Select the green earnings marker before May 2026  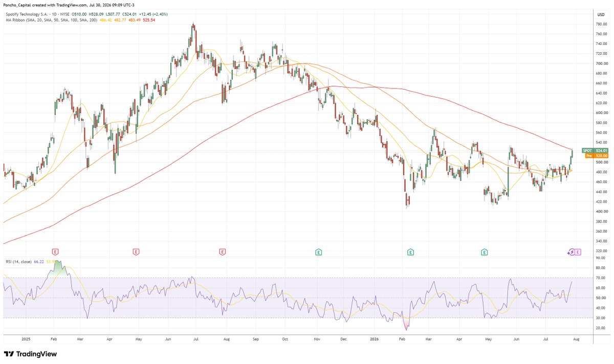[x=484, y=252]
